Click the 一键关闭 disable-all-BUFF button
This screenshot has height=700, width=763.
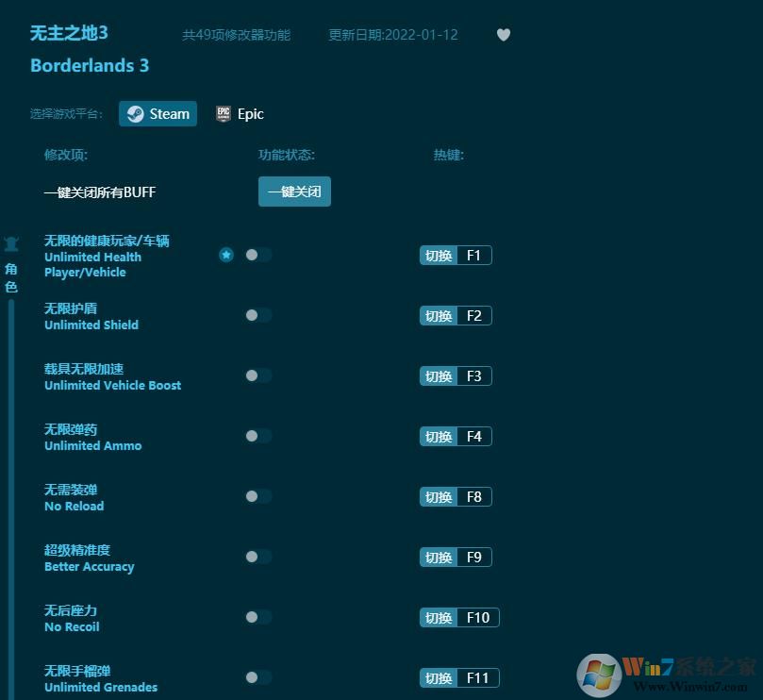tap(294, 191)
